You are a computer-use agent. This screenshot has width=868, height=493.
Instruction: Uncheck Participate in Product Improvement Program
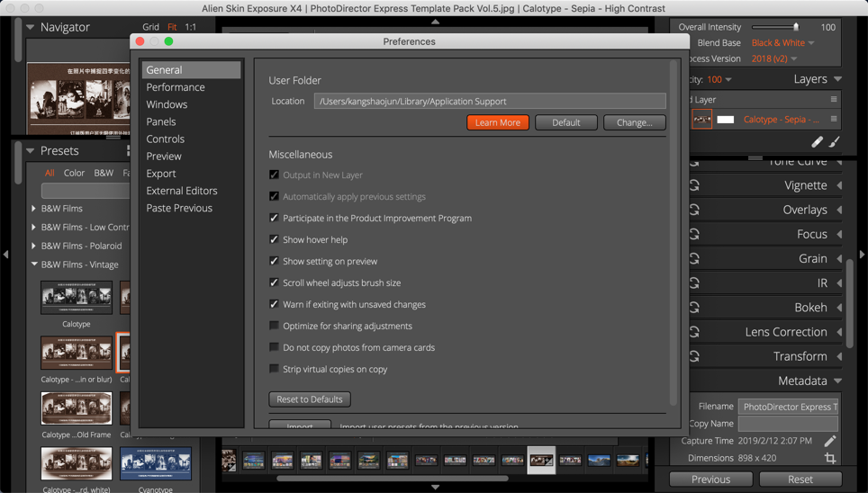[x=274, y=218]
